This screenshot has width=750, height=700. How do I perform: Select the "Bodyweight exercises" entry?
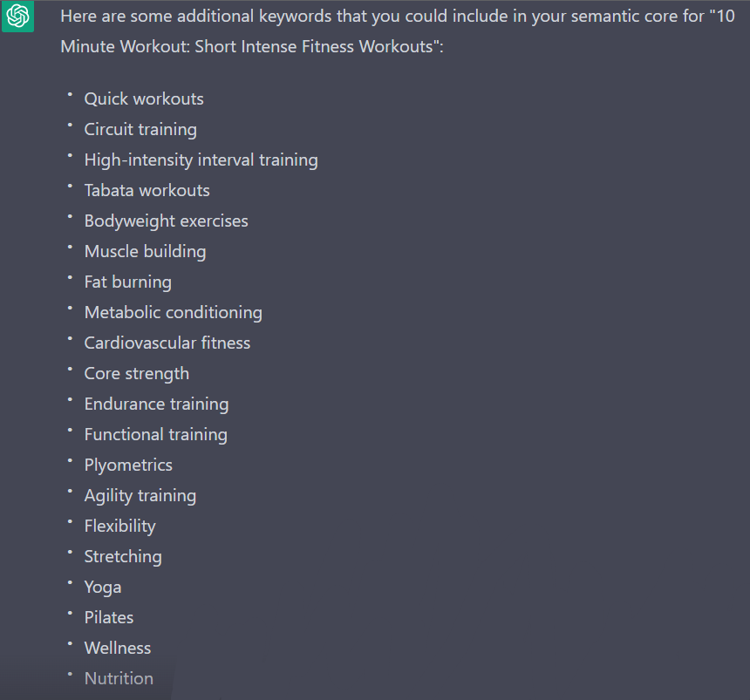coord(166,221)
